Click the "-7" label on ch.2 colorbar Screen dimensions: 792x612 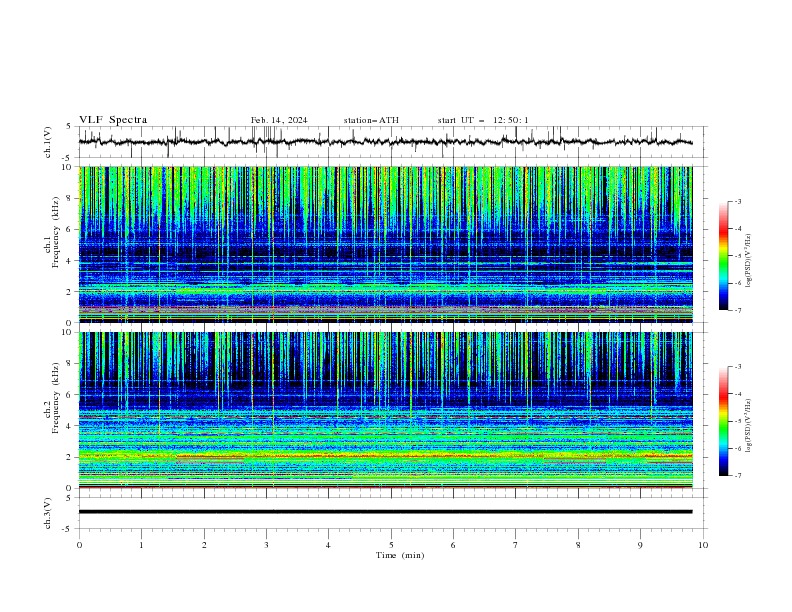[738, 475]
